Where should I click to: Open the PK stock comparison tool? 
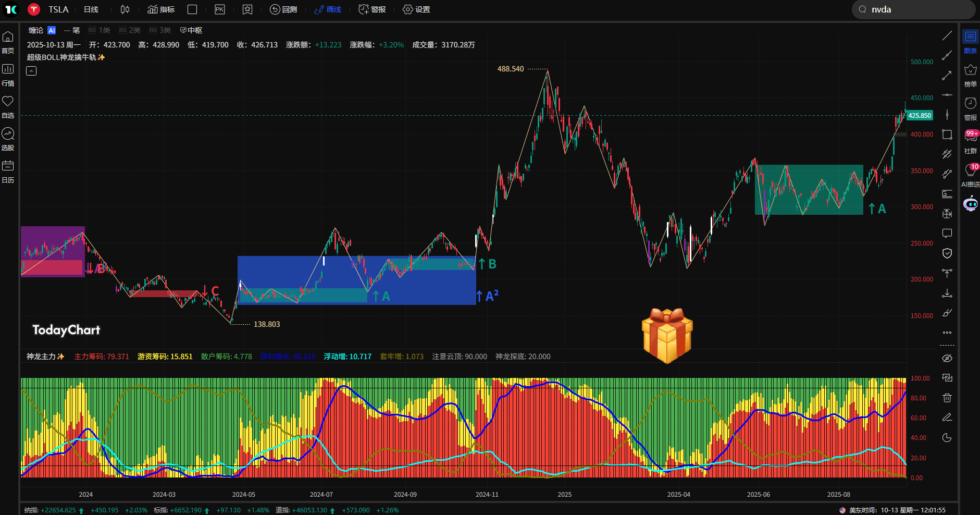219,9
